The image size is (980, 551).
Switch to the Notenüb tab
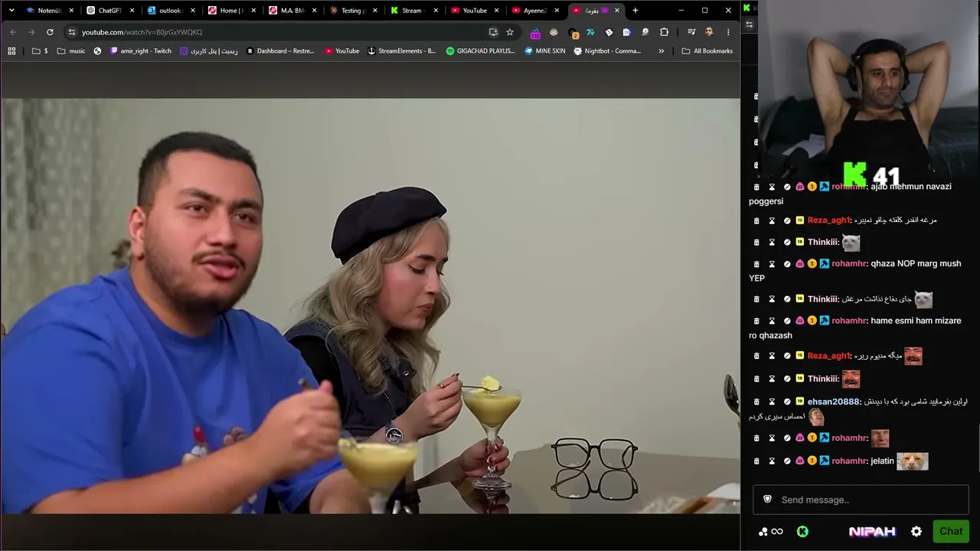click(x=48, y=11)
